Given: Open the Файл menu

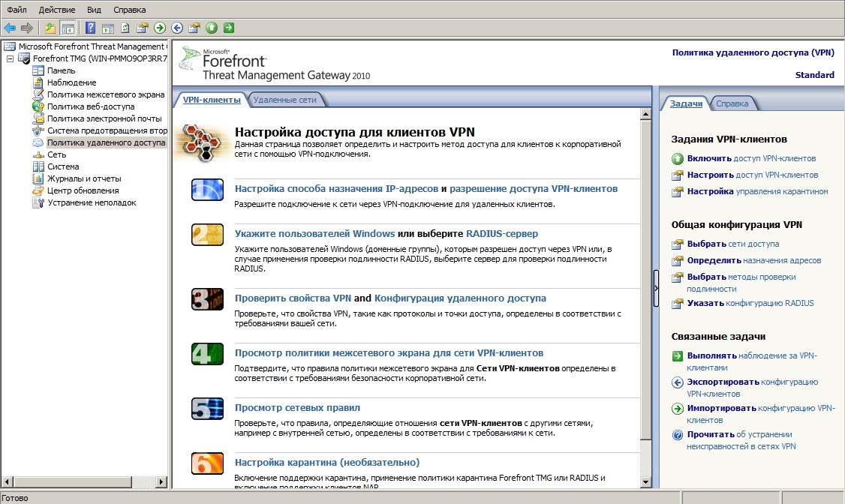Looking at the screenshot, I should pyautogui.click(x=17, y=10).
